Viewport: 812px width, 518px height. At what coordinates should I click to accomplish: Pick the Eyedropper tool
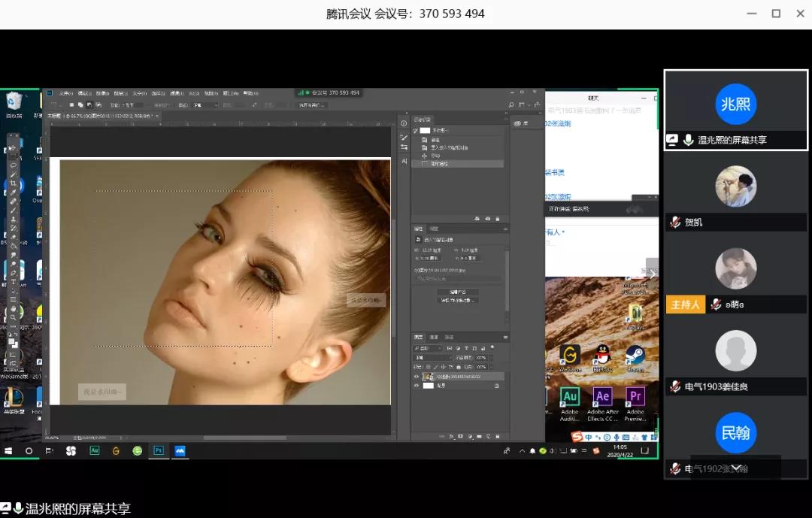tap(13, 192)
